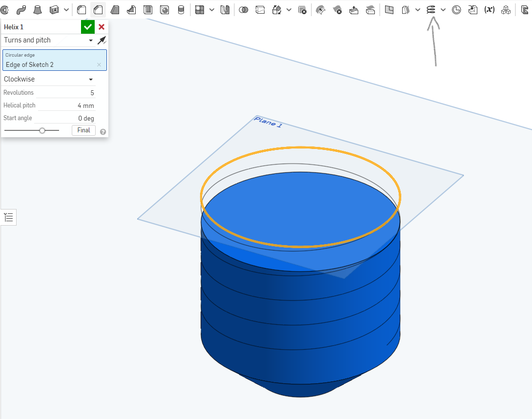This screenshot has width=532, height=419.
Task: Select the Delete part tool
Action: [302, 10]
